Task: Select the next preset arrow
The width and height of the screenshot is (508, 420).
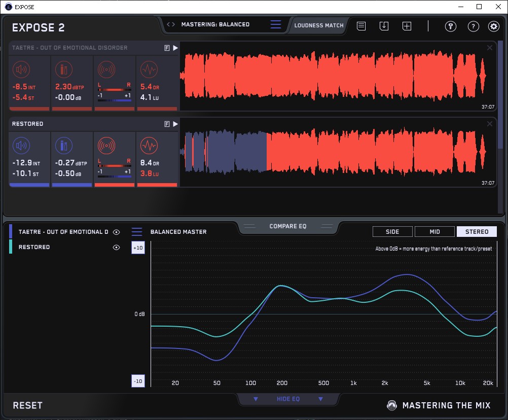Action: pos(173,24)
